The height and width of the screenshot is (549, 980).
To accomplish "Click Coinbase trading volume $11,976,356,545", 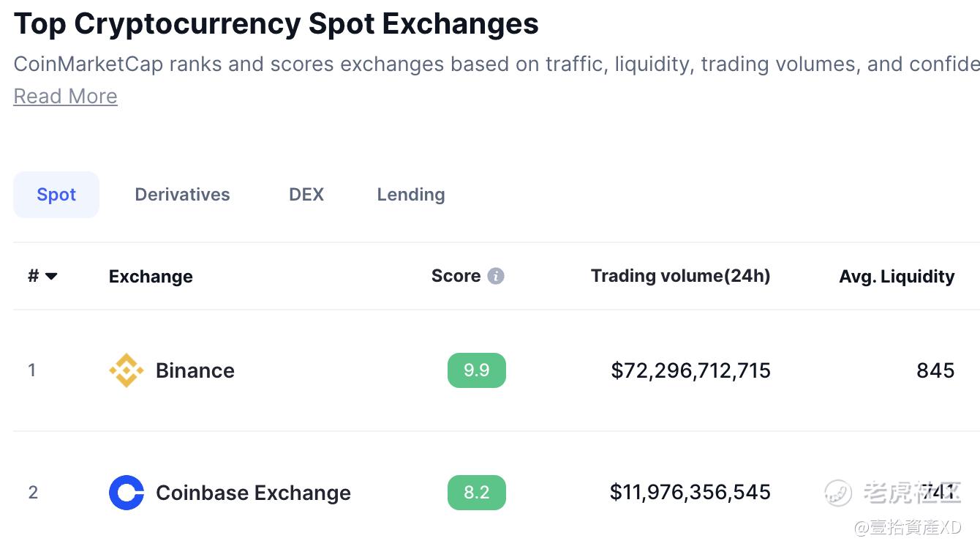I will point(690,493).
